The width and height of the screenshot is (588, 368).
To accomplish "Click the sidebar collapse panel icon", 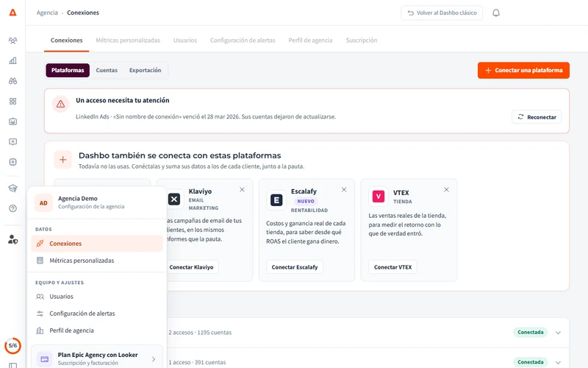I will pos(12,365).
